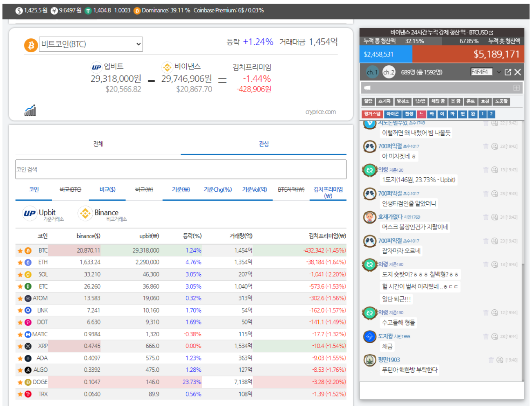The height and width of the screenshot is (407, 532).
Task: Enable the BTC차액(₩) column
Action: [291, 190]
